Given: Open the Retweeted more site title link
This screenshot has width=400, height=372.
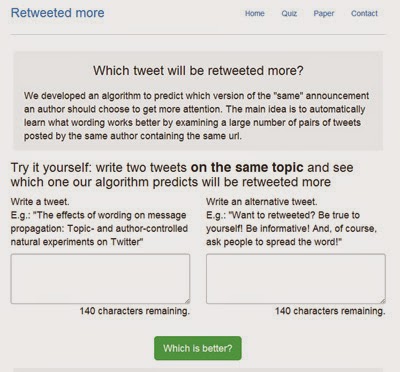Looking at the screenshot, I should click(x=58, y=13).
